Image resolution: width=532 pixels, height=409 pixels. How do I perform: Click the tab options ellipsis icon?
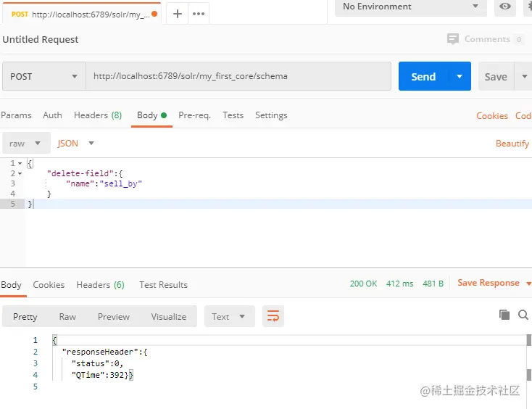[x=198, y=14]
